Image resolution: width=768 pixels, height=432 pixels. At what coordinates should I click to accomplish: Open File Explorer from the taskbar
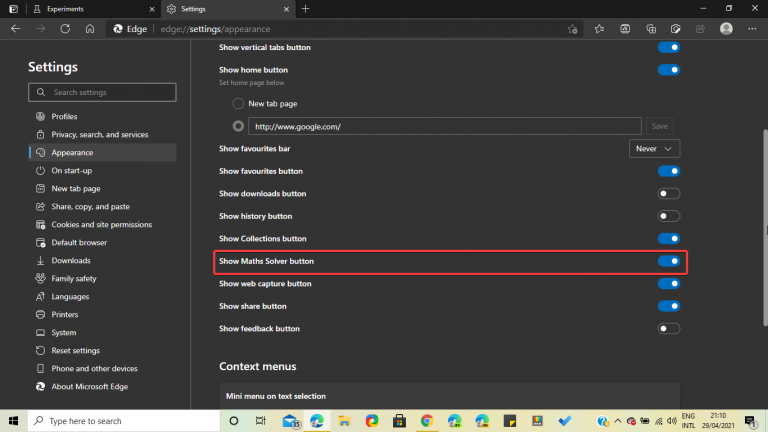point(344,421)
